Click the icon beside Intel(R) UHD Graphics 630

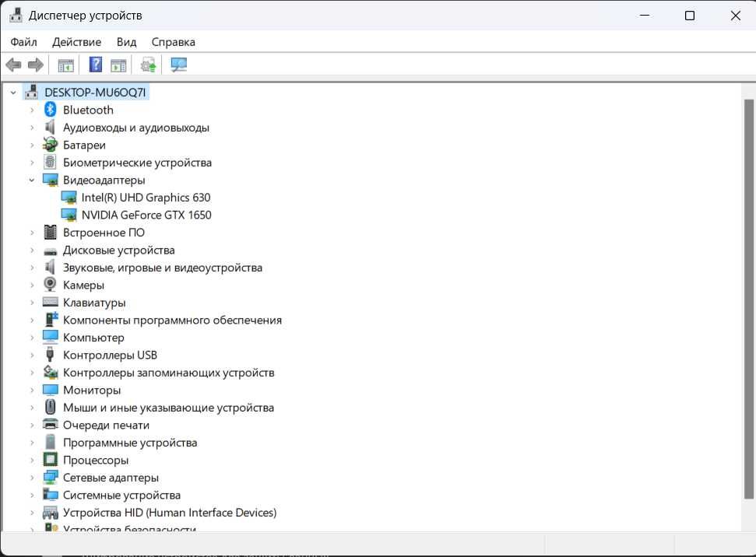69,197
